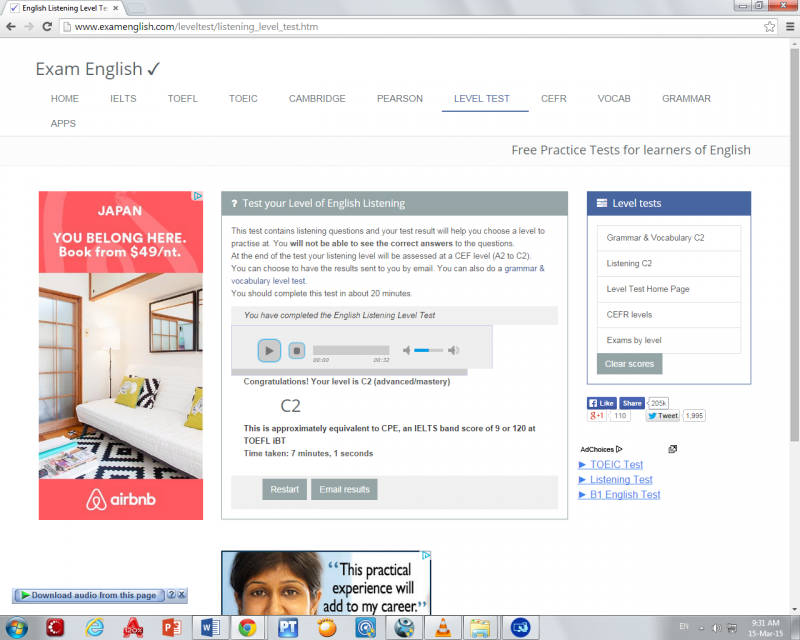Set max volume with the loud speaker icon

(453, 350)
